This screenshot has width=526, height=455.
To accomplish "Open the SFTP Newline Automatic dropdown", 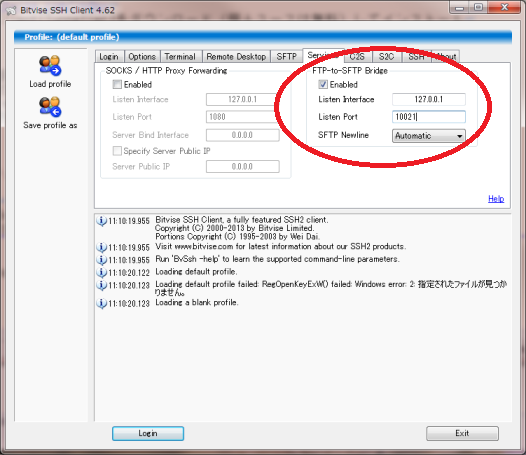I will (x=429, y=136).
